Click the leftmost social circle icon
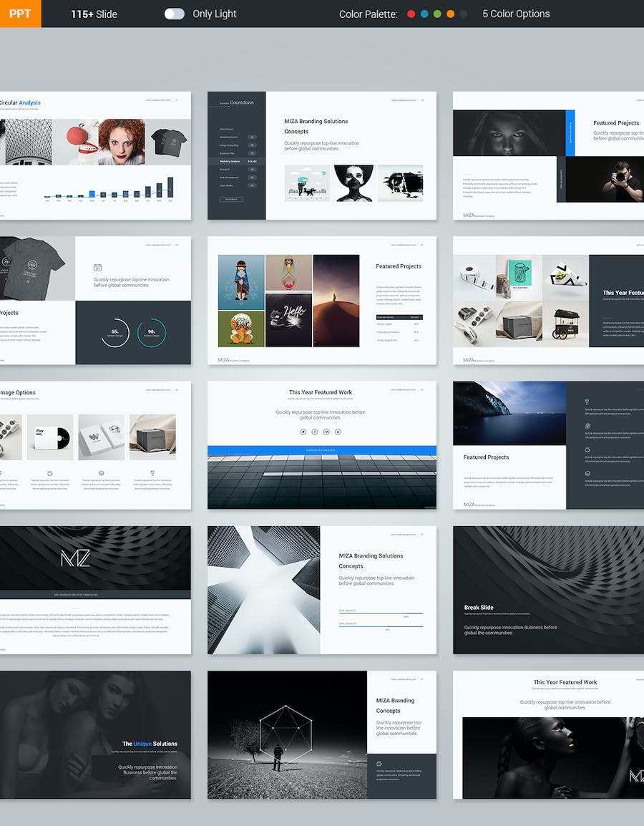Image resolution: width=644 pixels, height=826 pixels. [303, 432]
